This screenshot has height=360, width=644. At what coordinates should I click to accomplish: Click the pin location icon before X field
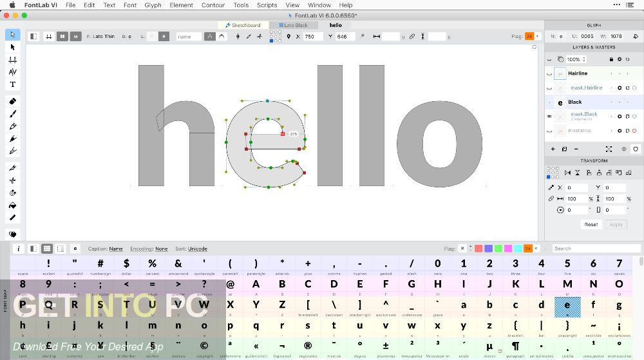(289, 37)
